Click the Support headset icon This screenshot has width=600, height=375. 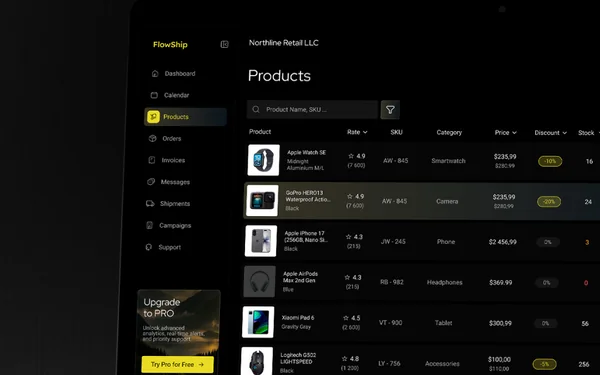click(149, 247)
